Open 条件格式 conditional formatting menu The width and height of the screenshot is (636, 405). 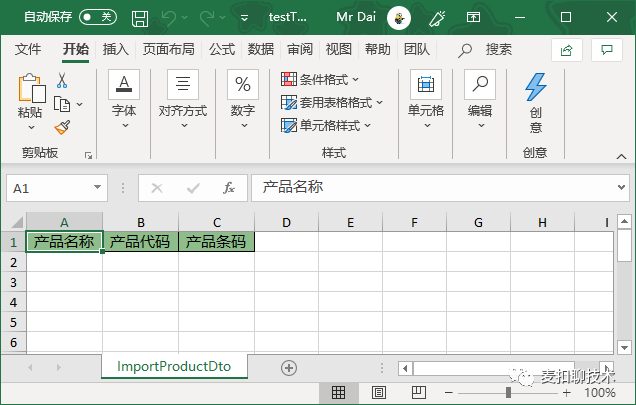point(320,79)
